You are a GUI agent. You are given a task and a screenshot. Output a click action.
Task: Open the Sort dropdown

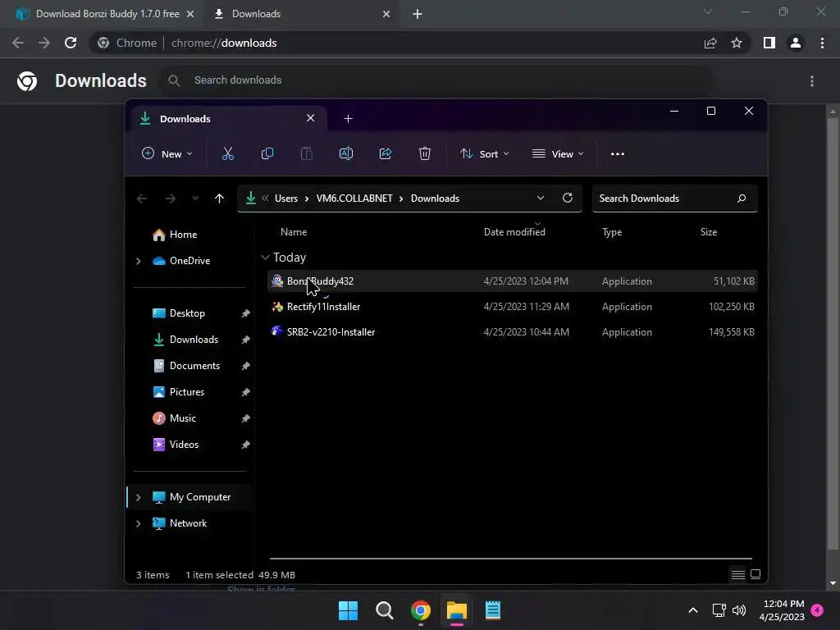[x=484, y=153]
